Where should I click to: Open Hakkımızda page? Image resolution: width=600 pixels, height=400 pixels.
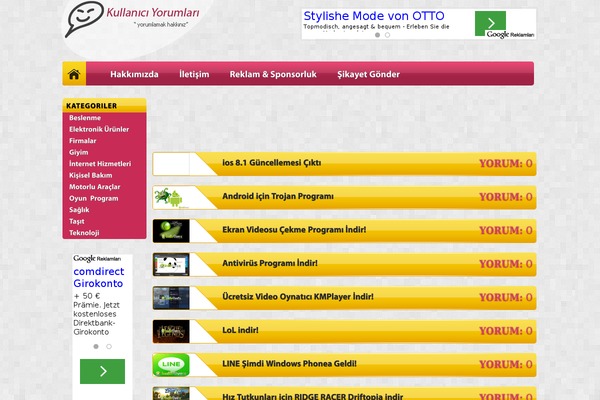[x=134, y=74]
